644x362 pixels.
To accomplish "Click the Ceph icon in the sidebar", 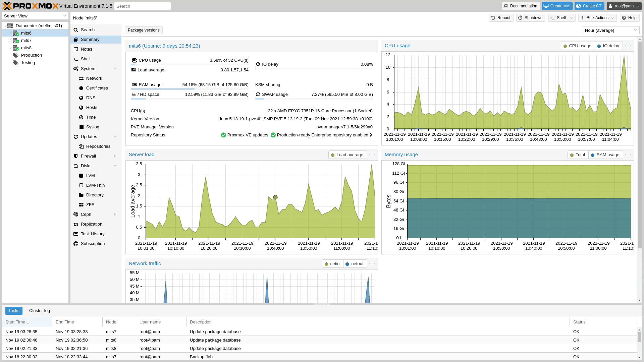I will click(x=76, y=215).
